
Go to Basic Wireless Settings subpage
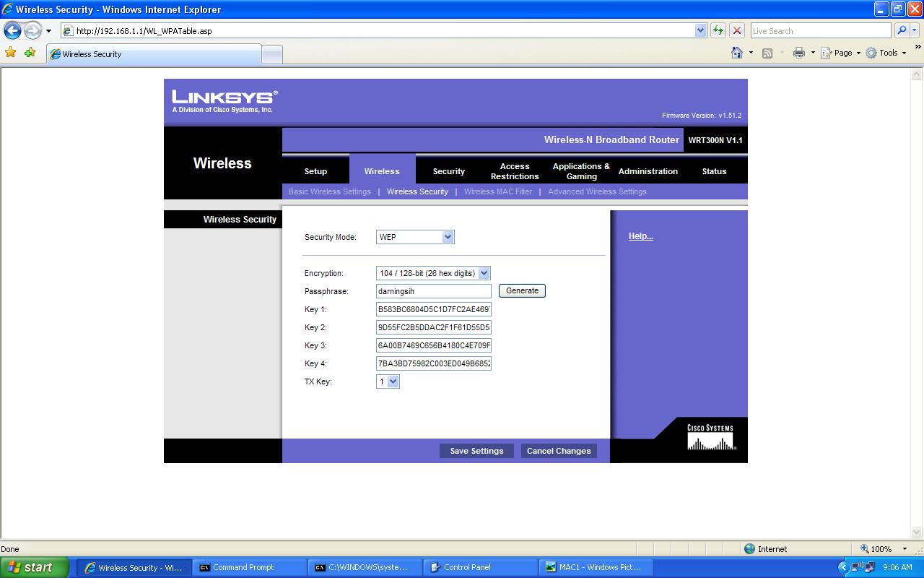tap(330, 191)
